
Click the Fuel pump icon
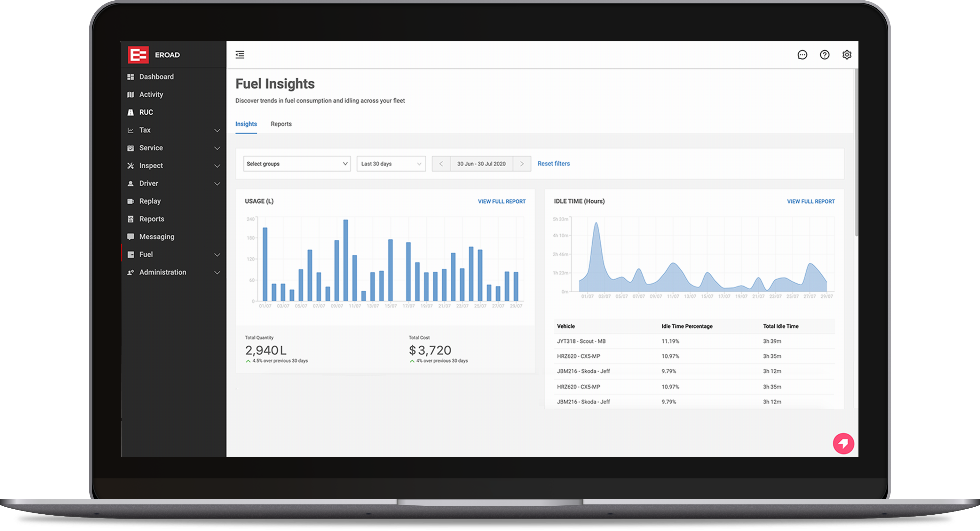130,254
